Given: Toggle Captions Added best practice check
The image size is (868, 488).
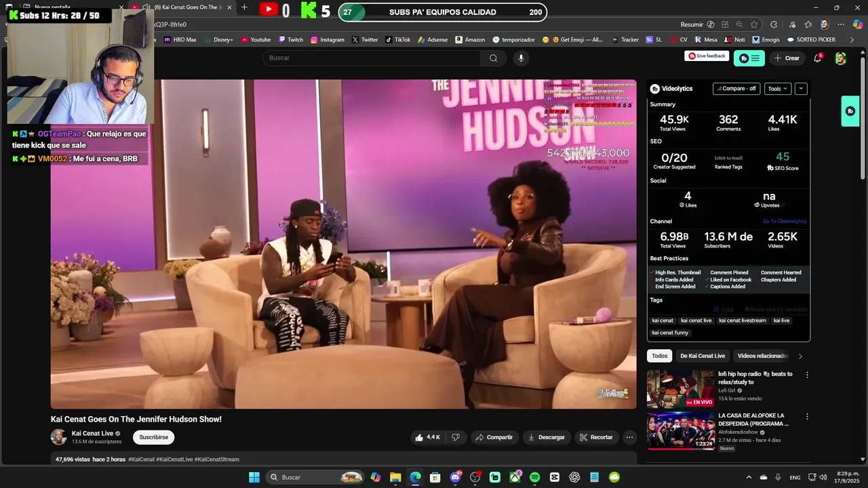Looking at the screenshot, I should click(725, 287).
